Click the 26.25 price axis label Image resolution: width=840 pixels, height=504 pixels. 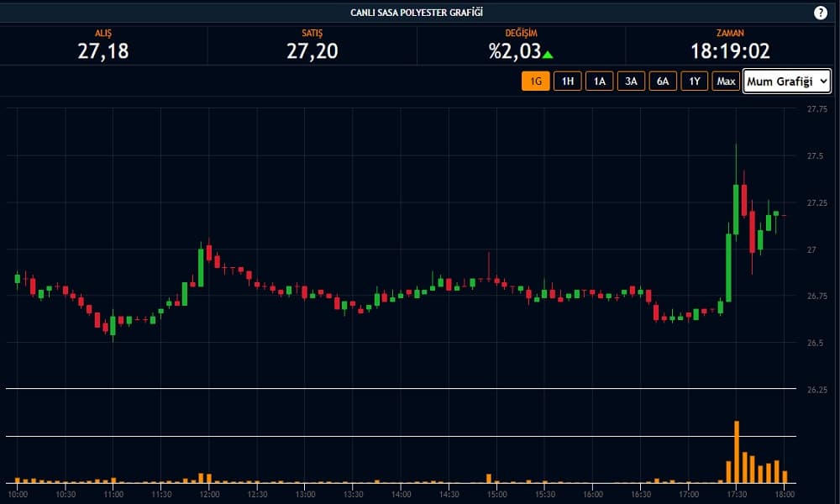coord(817,390)
